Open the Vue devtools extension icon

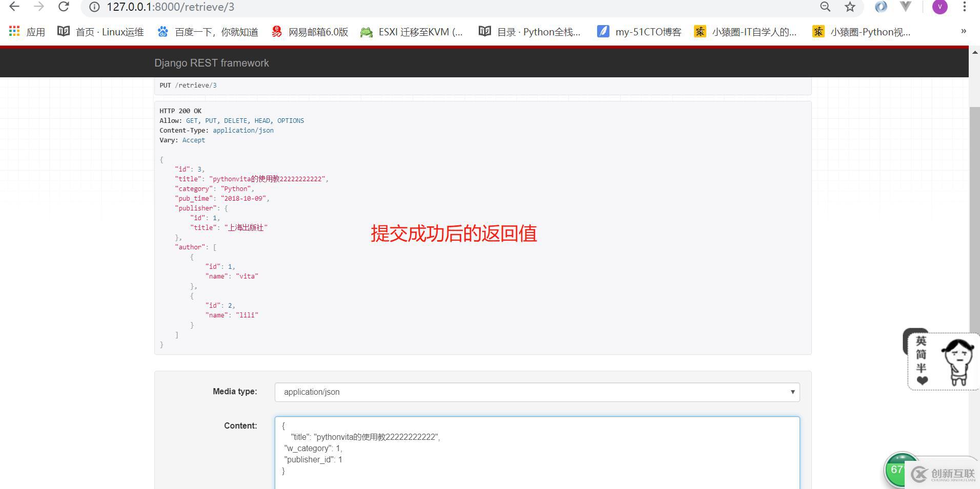tap(906, 7)
